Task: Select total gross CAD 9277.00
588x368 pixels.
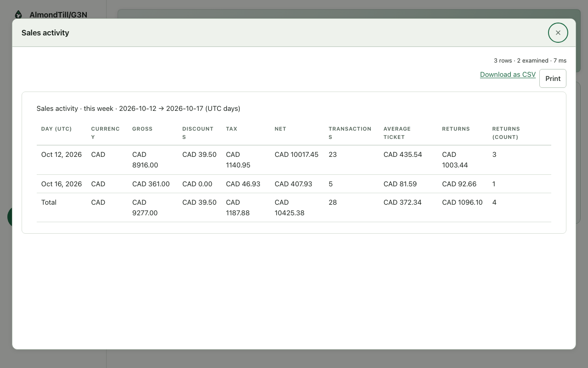Action: (x=145, y=207)
